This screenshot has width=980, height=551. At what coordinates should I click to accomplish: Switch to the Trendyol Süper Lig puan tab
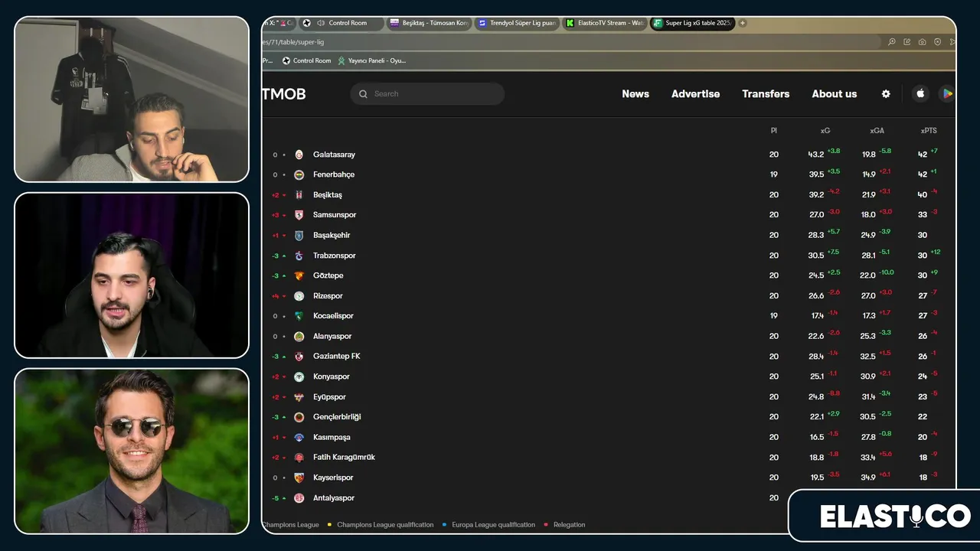pyautogui.click(x=518, y=23)
